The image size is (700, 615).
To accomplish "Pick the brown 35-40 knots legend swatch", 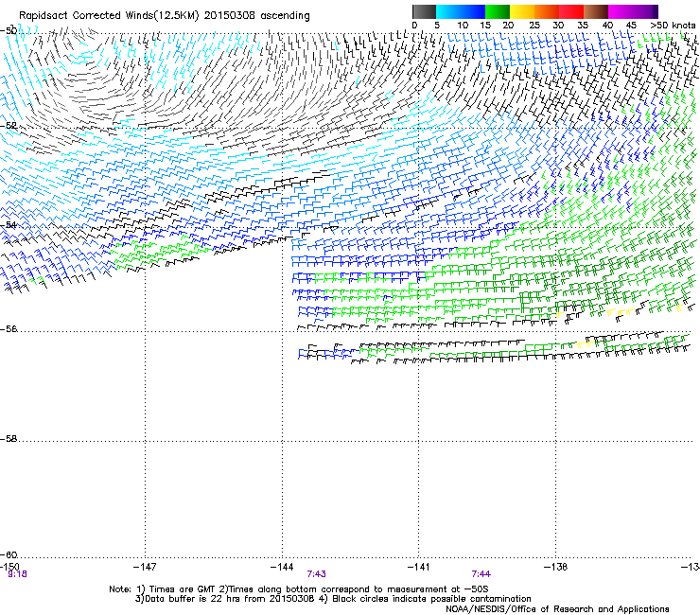I will coord(596,11).
